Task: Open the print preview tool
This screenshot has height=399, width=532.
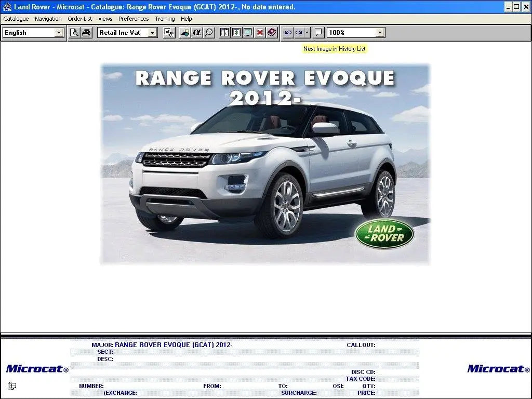Action: [x=75, y=32]
